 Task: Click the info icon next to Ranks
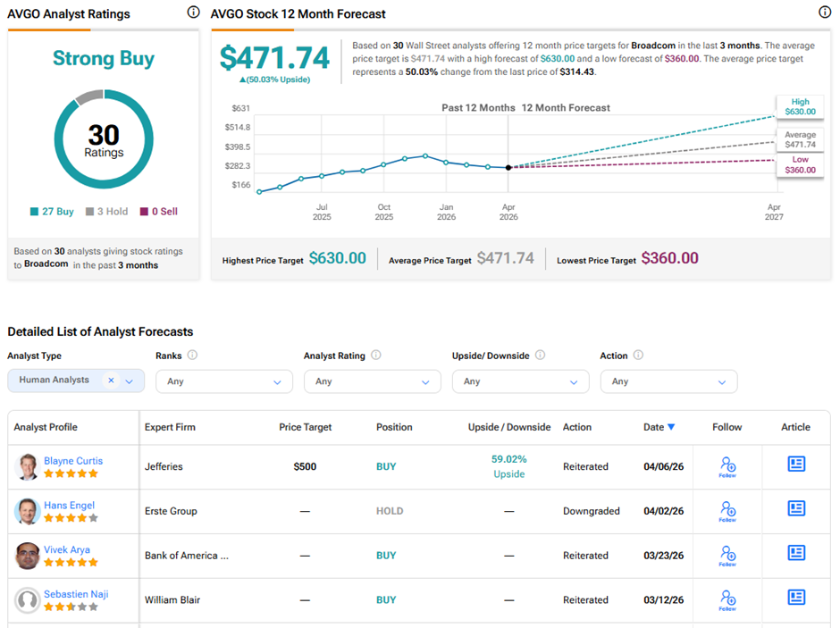coord(193,356)
